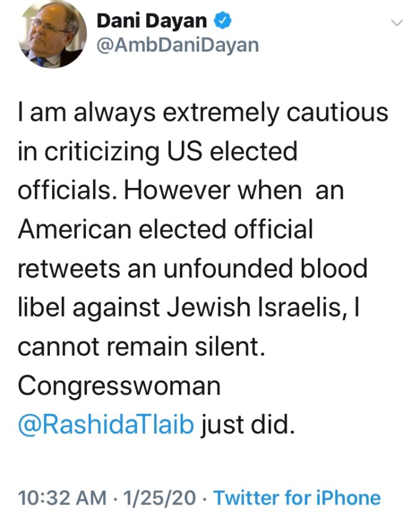Click the Twitter for iPhone source link
The height and width of the screenshot is (516, 420).
coord(297,498)
